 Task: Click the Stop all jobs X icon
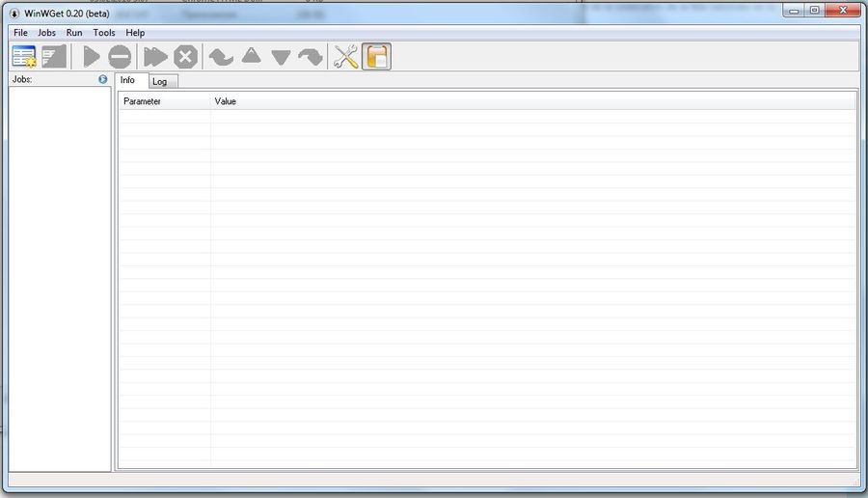click(x=185, y=57)
